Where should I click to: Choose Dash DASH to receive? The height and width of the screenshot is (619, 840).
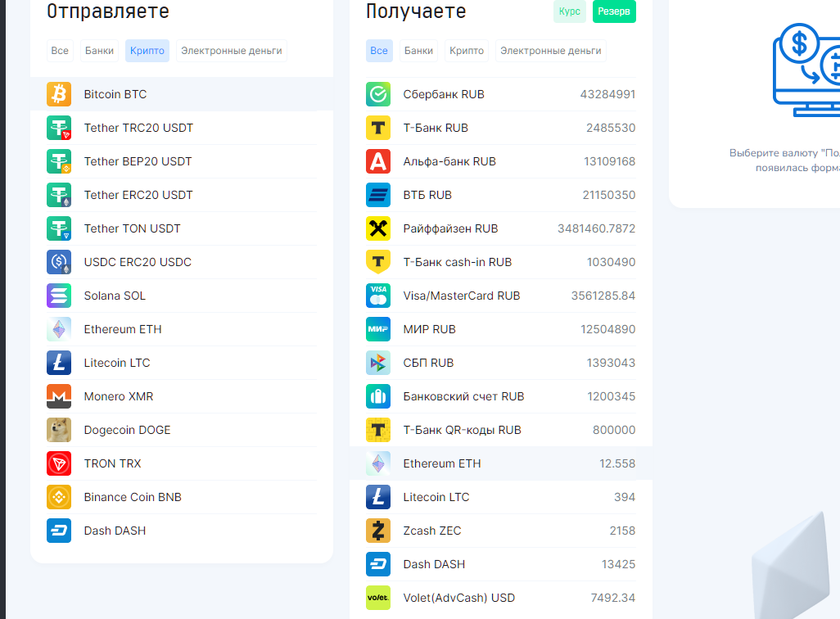tap(501, 564)
